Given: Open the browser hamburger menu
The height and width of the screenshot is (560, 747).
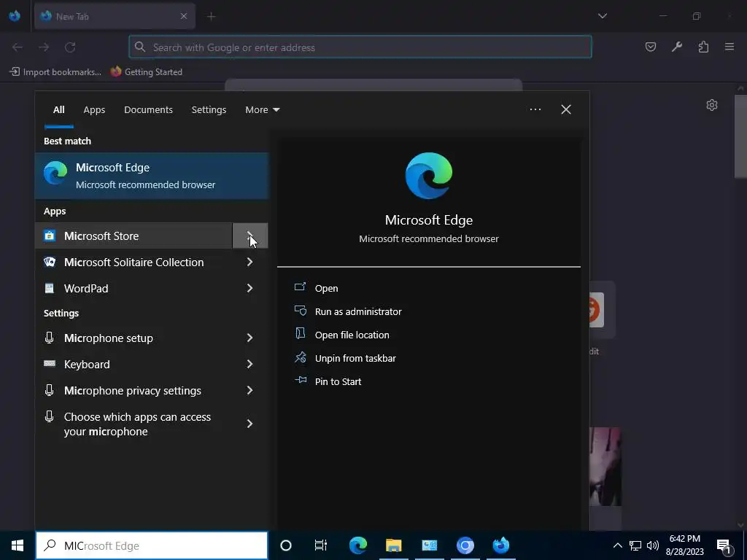Looking at the screenshot, I should click(x=729, y=47).
